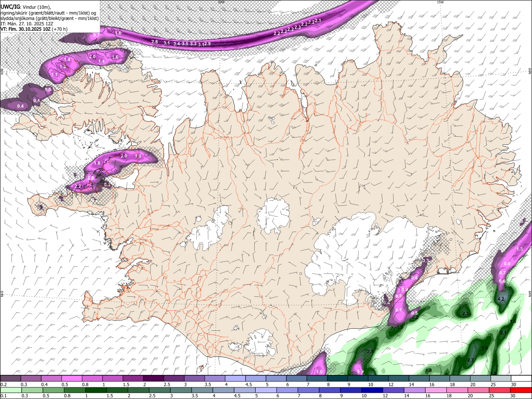The width and height of the screenshot is (532, 399).
Task: Click the 'VT: Fim. 30.10.2025 10Z (+70 h)' line
Action: coord(34,29)
